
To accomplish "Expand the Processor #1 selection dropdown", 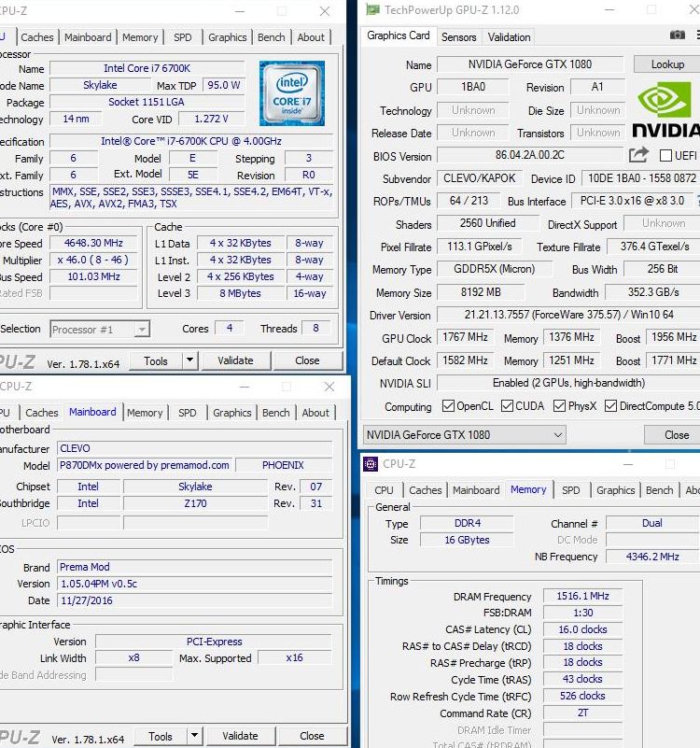I will 141,330.
